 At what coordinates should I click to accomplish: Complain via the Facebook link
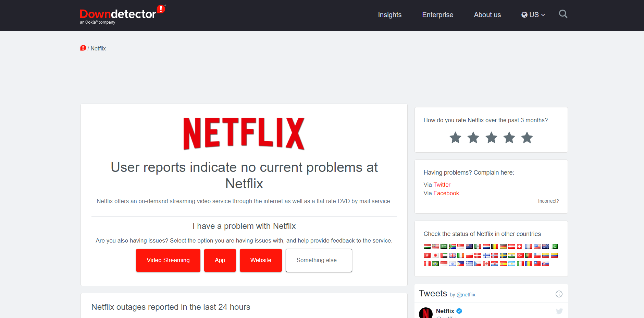tap(446, 193)
